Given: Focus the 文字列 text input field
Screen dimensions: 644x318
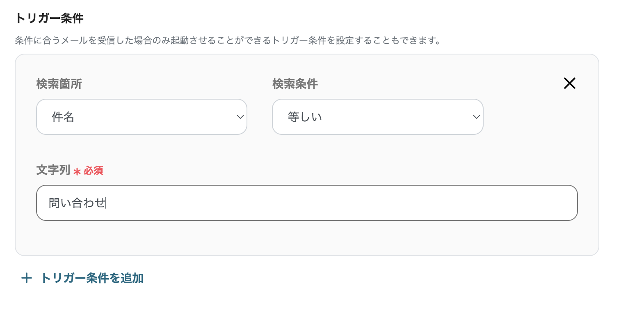Looking at the screenshot, I should pos(307,203).
